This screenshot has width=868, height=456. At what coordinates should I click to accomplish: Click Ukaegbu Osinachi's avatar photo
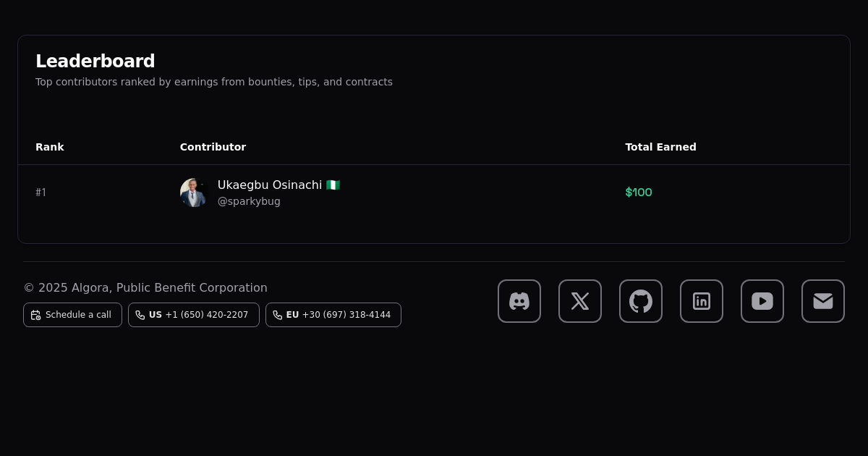coord(194,193)
